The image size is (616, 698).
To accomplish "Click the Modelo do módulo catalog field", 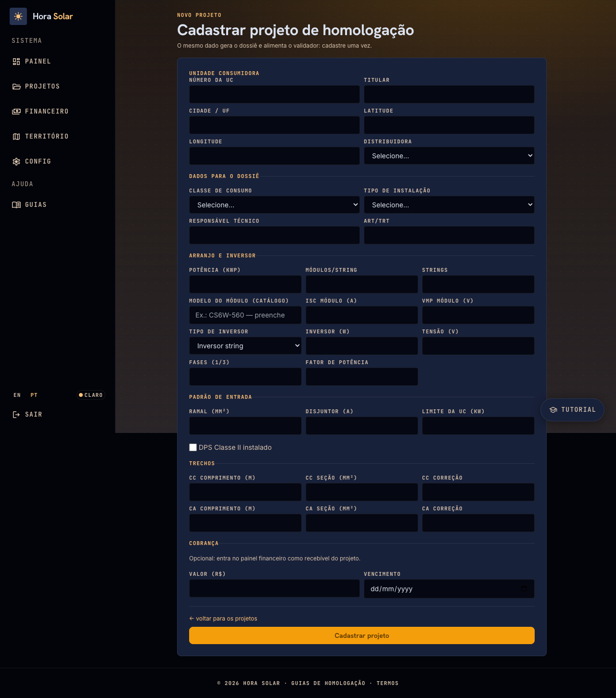I will tap(245, 315).
